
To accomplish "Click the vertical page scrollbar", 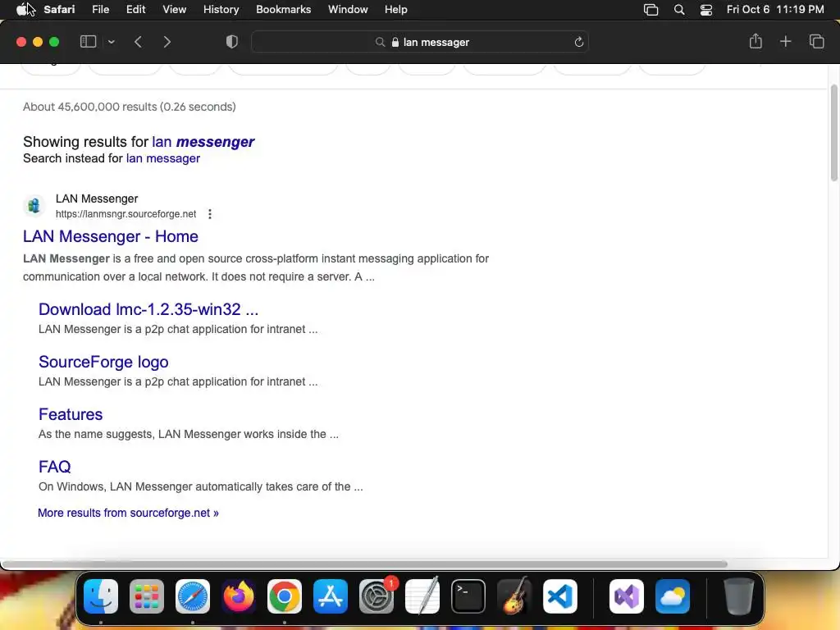I will tap(833, 133).
